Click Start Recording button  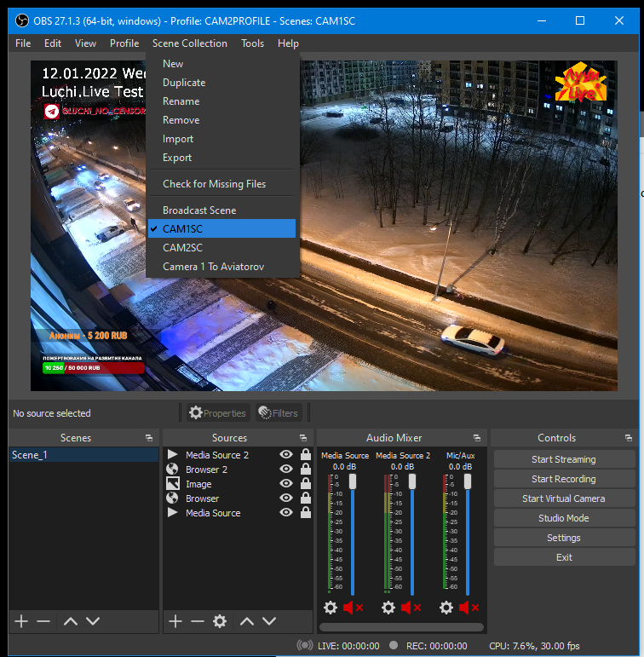564,479
